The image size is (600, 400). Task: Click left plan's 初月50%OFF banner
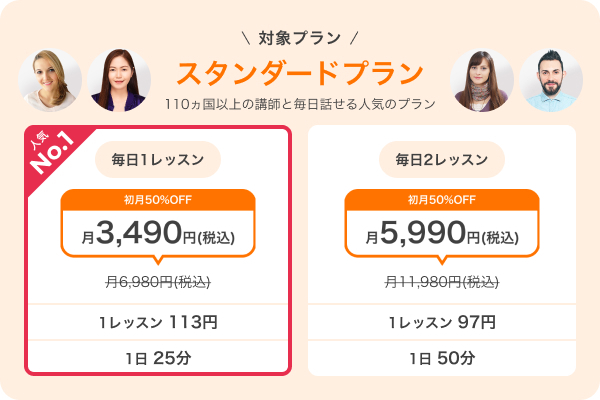tap(158, 200)
